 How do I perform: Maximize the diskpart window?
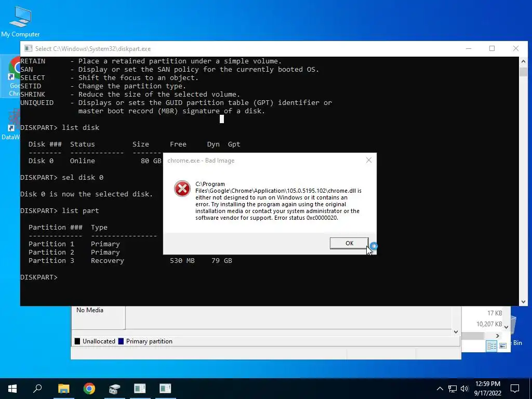pos(492,48)
